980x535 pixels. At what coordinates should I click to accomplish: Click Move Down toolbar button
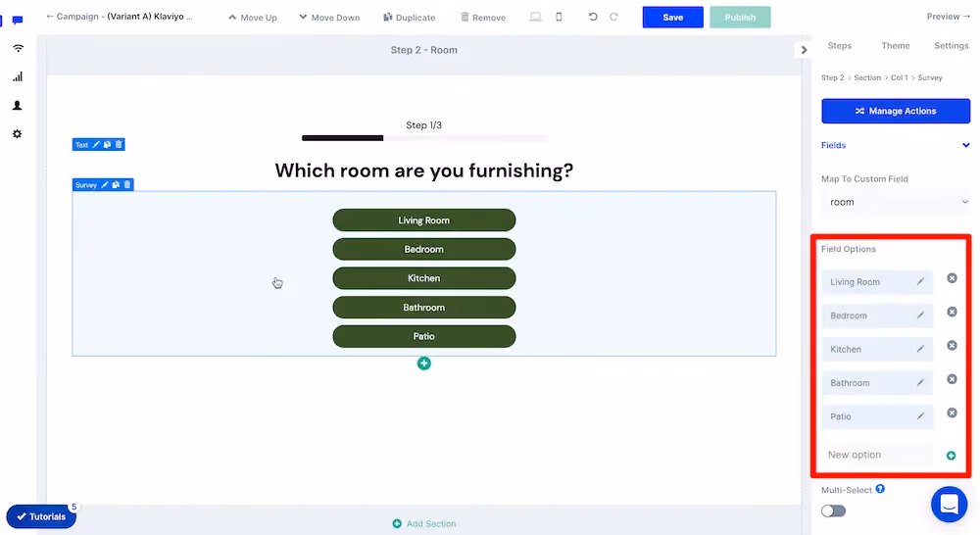(329, 18)
